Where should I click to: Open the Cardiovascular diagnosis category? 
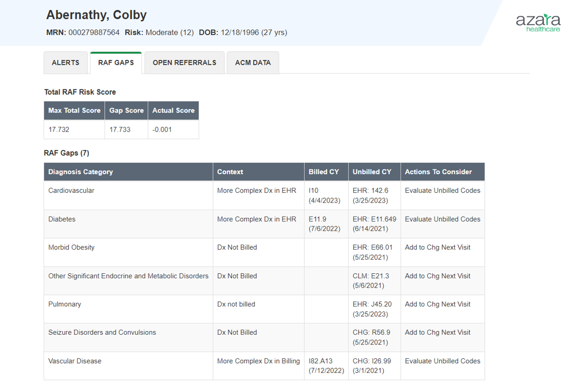pos(71,191)
